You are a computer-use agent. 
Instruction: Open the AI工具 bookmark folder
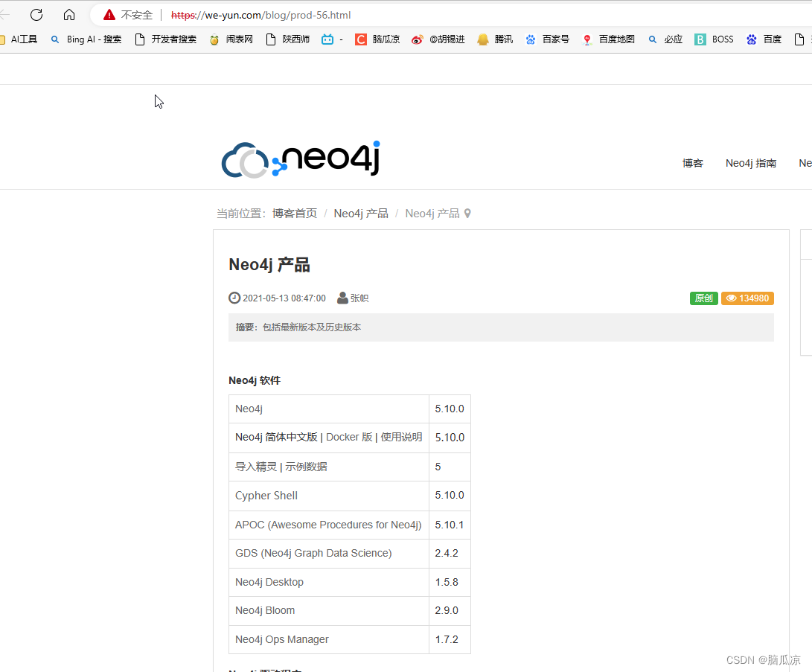(19, 39)
